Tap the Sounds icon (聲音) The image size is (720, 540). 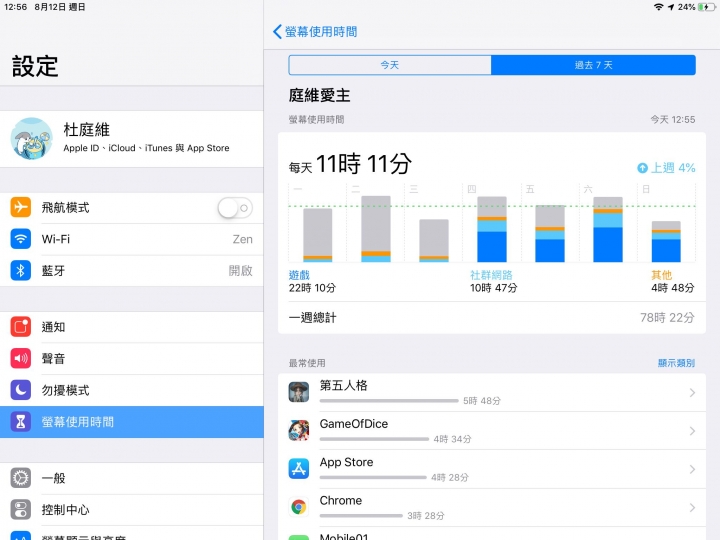click(x=21, y=358)
